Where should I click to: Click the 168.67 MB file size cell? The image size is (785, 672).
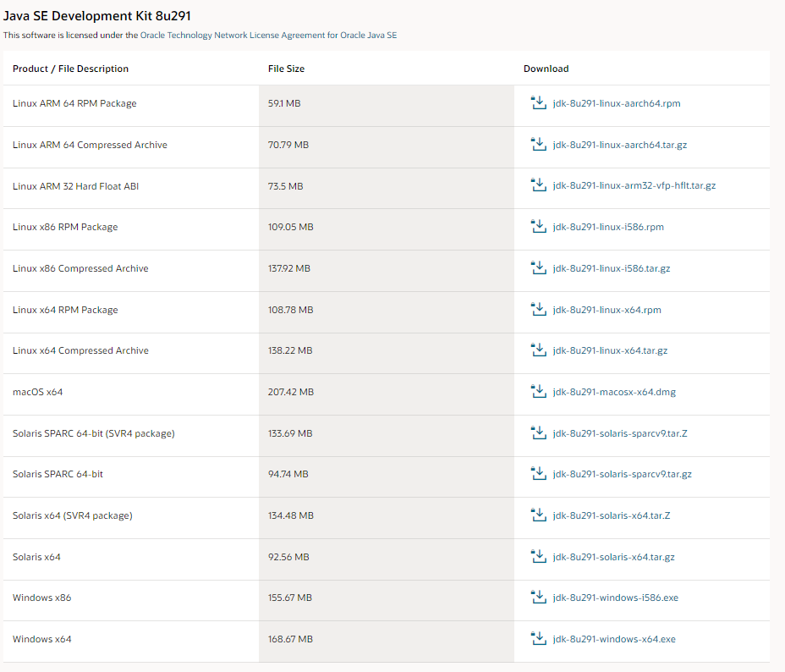coord(387,642)
